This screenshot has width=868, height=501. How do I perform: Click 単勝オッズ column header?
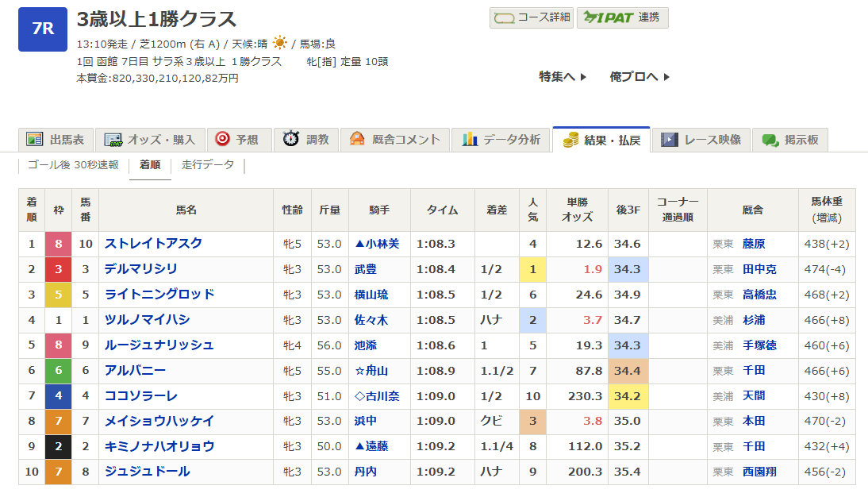point(577,210)
